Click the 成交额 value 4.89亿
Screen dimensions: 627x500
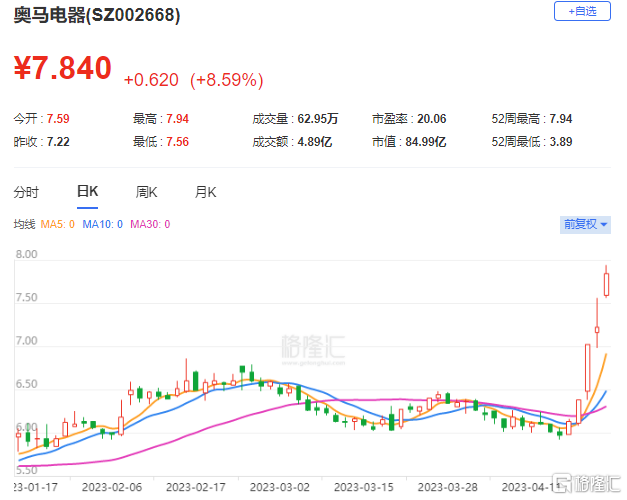coord(315,142)
